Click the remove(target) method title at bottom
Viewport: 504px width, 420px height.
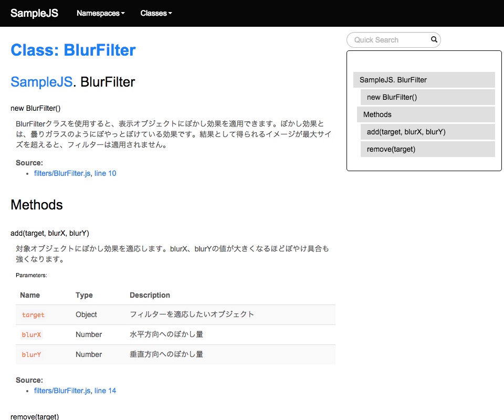(x=35, y=416)
